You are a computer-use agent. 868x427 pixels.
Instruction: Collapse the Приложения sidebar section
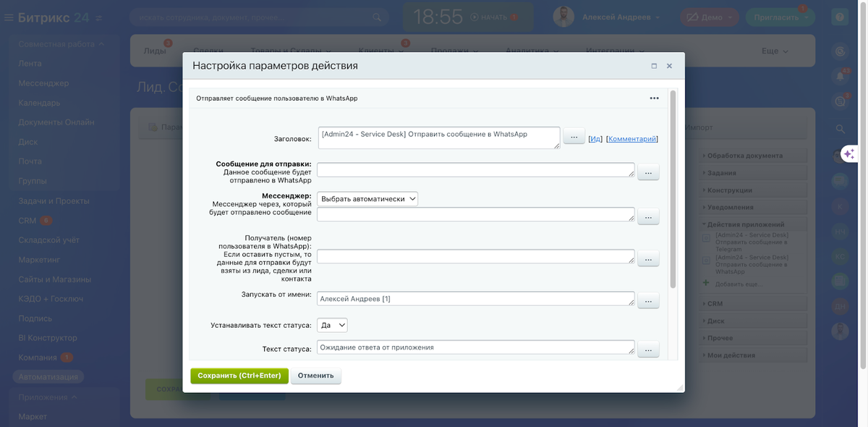[x=48, y=397]
